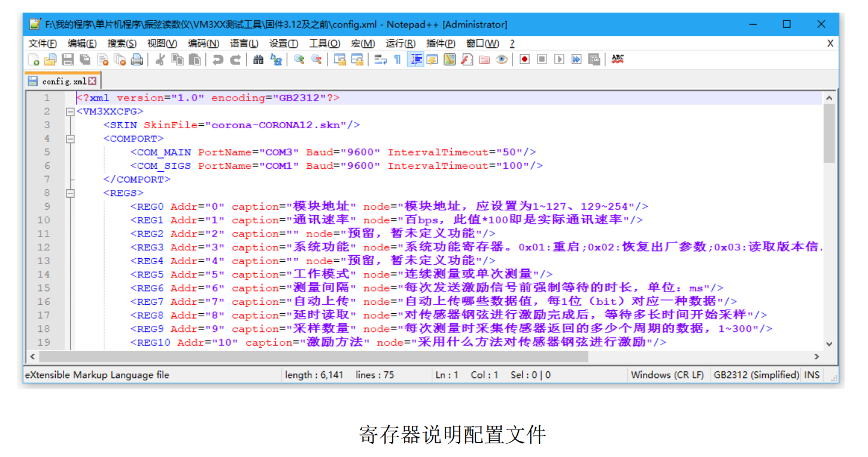Collapse the COMPORT fold on line 4
Viewport: 868px width, 457px height.
click(x=70, y=138)
